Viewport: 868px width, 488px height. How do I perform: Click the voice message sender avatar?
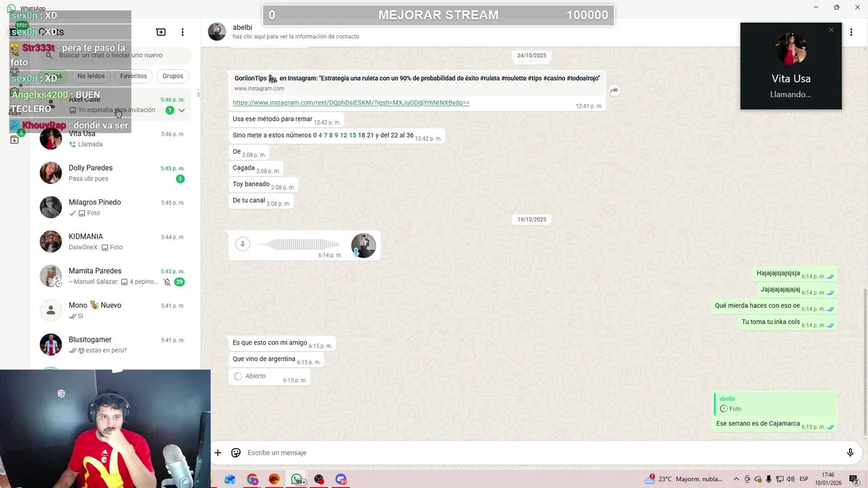point(363,245)
